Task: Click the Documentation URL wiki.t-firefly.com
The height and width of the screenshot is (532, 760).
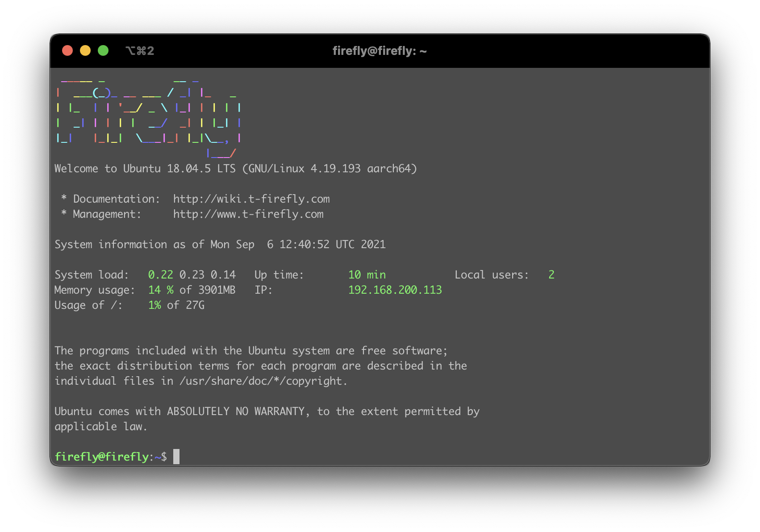Action: 251,199
